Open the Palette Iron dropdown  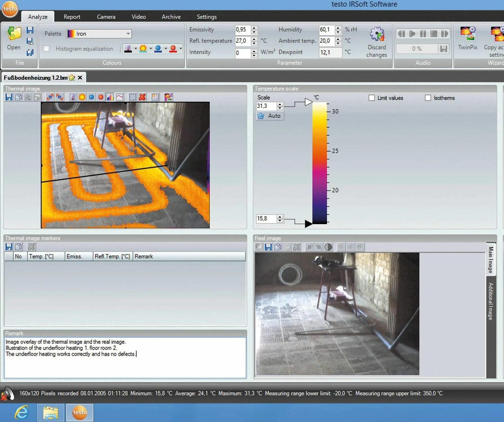[128, 34]
